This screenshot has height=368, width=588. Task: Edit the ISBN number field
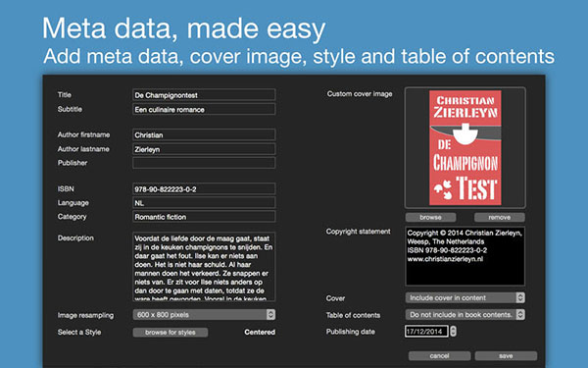[204, 188]
